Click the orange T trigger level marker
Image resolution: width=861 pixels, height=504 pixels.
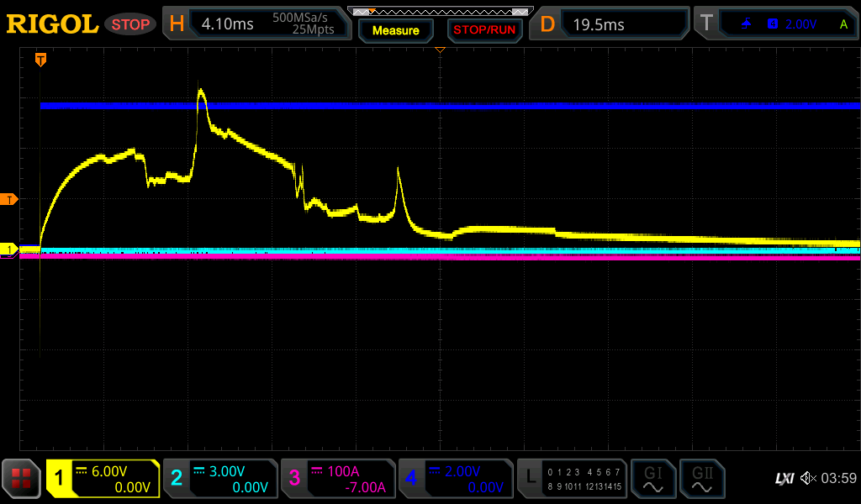click(x=9, y=199)
